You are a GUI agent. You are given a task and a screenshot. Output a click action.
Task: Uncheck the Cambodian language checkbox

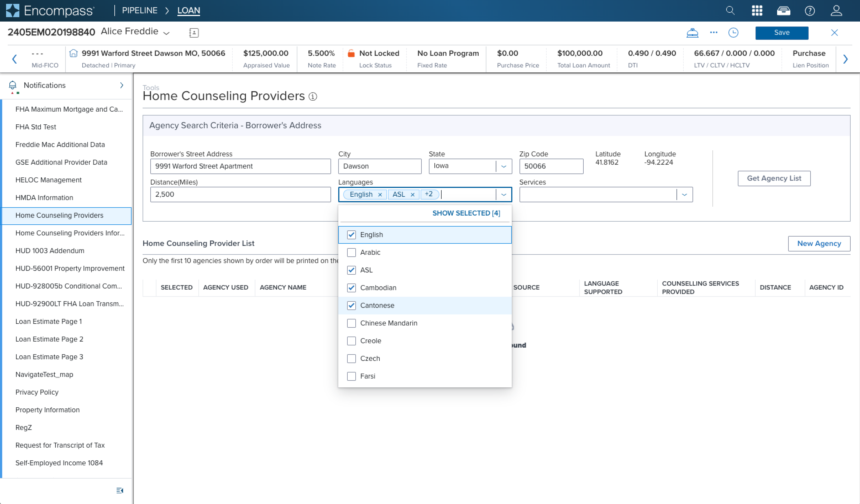(351, 288)
